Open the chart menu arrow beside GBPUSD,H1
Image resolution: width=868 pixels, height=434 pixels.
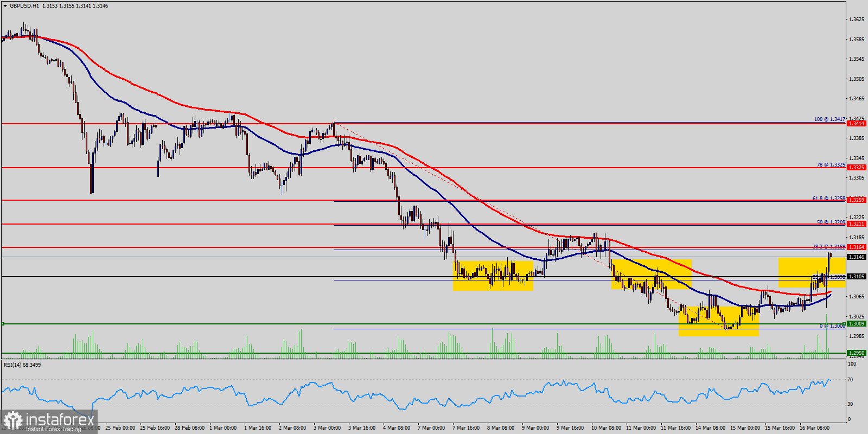(5, 6)
